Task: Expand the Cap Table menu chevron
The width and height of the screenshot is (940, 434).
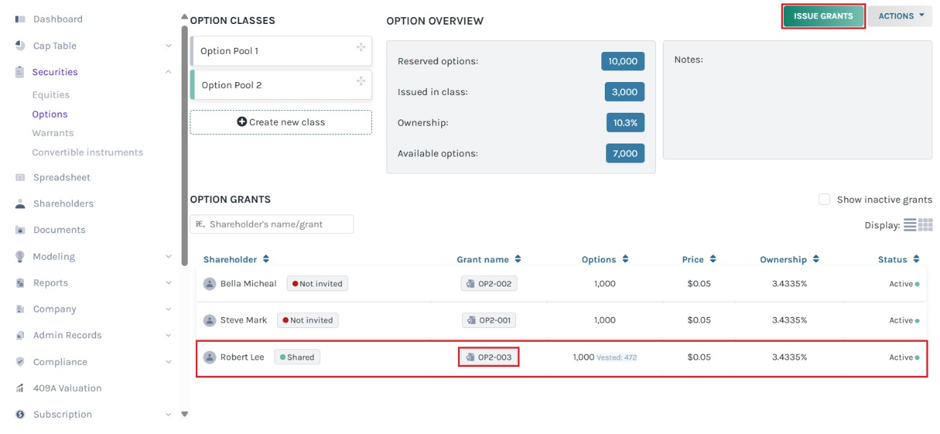Action: click(168, 46)
